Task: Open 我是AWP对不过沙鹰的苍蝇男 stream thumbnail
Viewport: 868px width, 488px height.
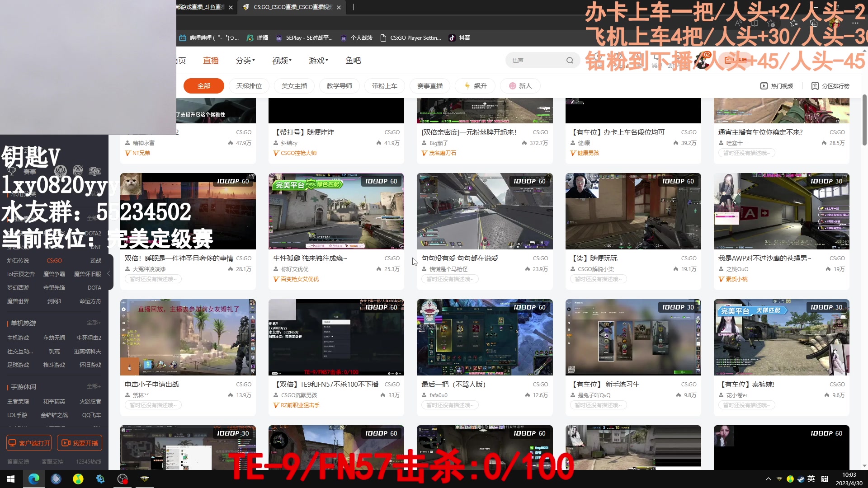Action: (x=781, y=211)
